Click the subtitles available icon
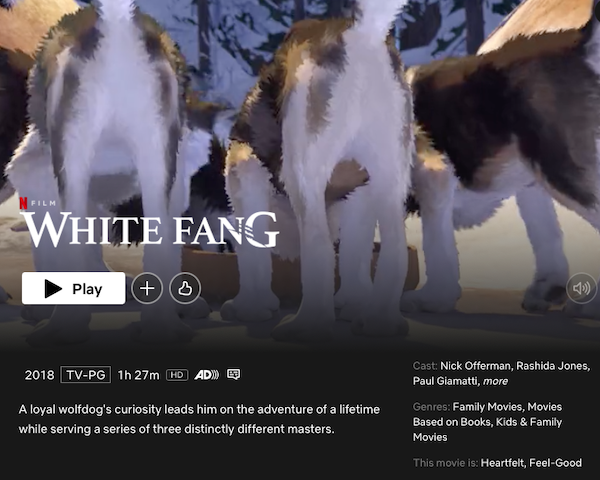The height and width of the screenshot is (480, 600). coord(233,374)
